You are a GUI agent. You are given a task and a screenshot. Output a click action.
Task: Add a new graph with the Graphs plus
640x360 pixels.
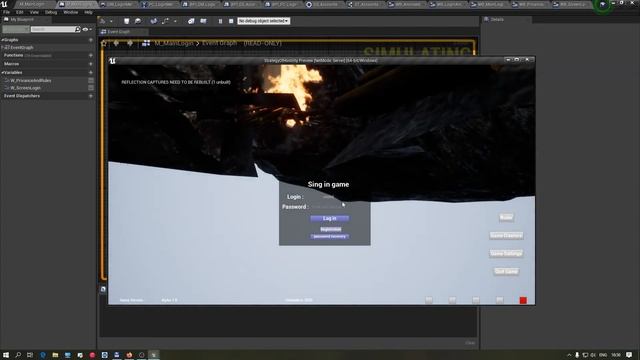point(91,40)
